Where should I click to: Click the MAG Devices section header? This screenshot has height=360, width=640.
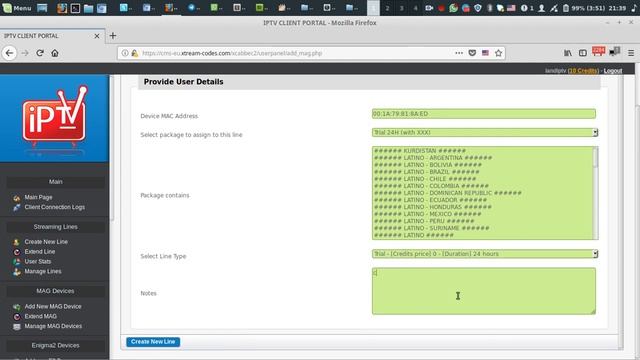(56, 291)
